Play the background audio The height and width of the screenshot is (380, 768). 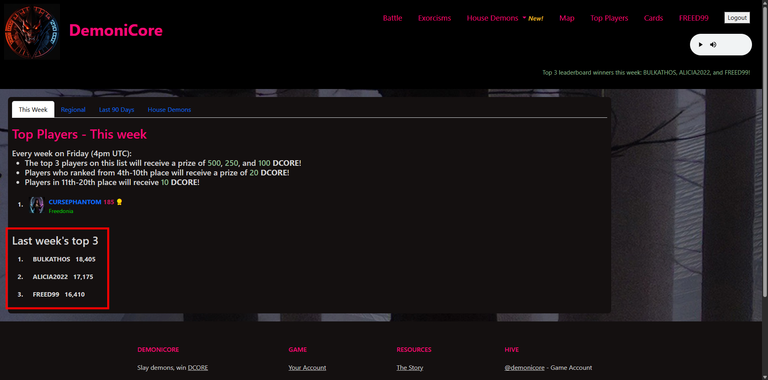[x=700, y=45]
